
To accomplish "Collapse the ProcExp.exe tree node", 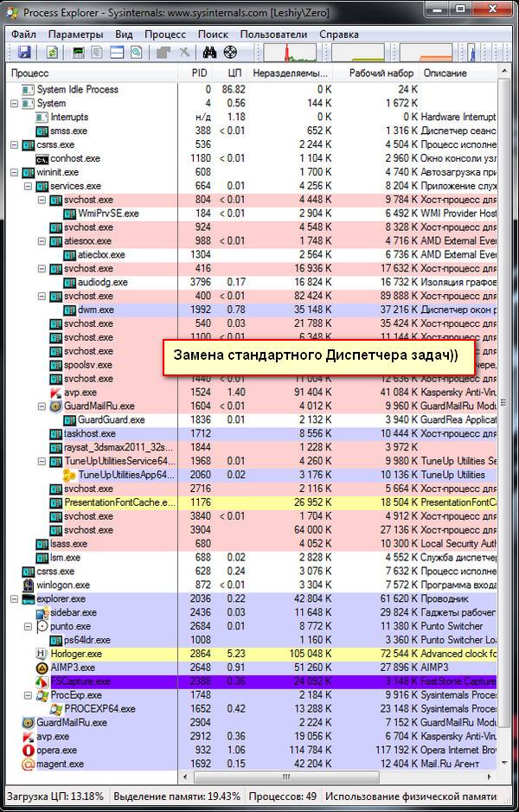I will pyautogui.click(x=29, y=695).
